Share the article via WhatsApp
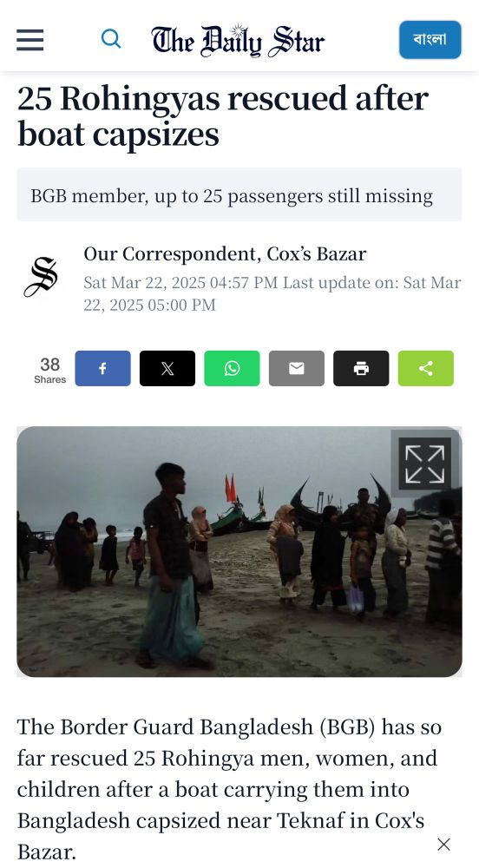Viewport: 479px width, 868px height. (x=232, y=368)
